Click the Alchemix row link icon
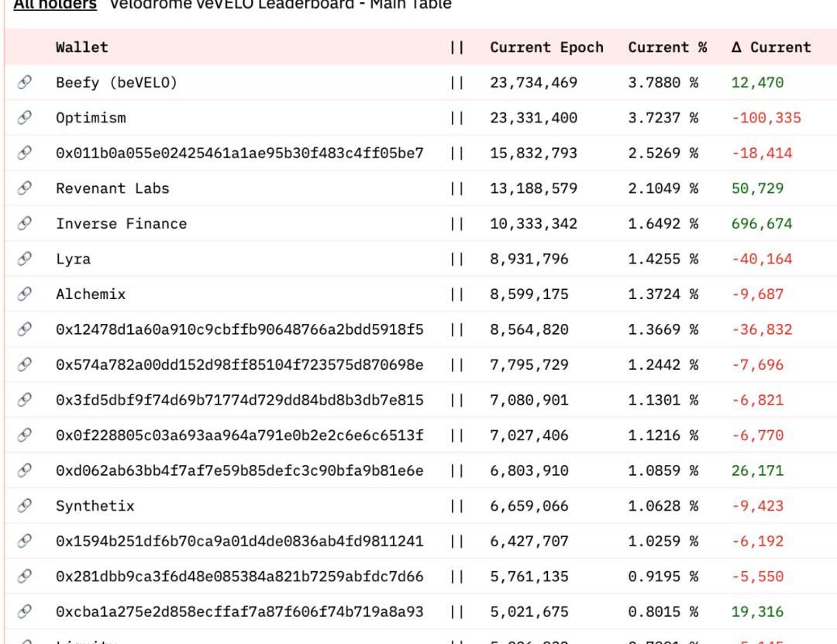This screenshot has height=644, width=837. click(x=25, y=294)
